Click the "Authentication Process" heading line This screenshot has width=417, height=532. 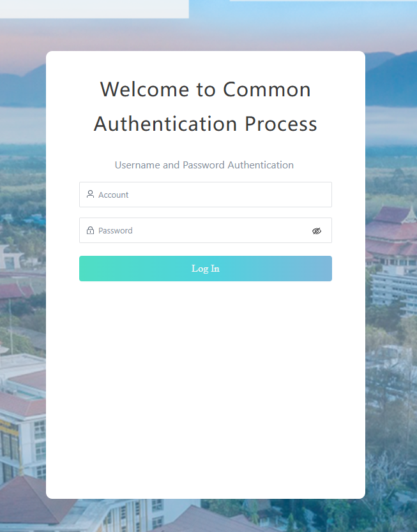[206, 124]
